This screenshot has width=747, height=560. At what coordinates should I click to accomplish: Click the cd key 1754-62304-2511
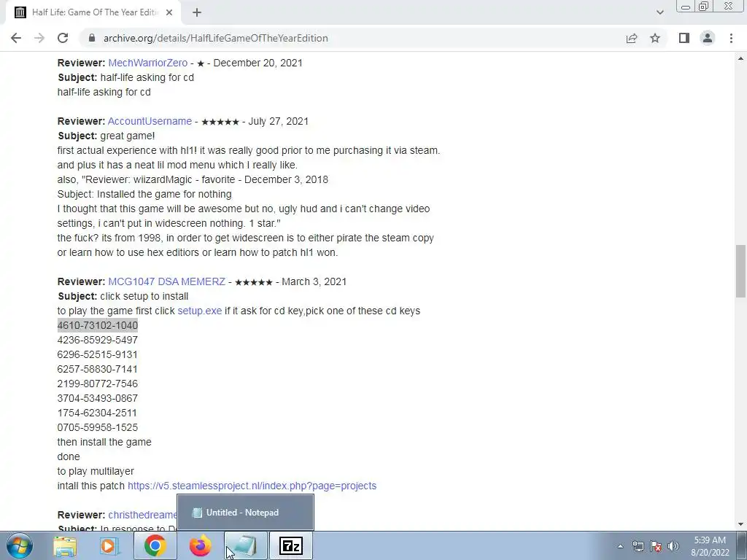click(x=97, y=413)
